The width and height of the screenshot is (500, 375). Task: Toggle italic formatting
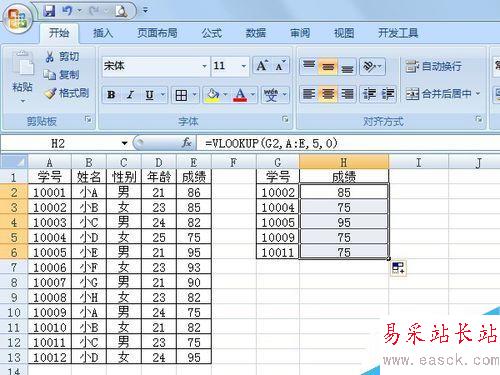pyautogui.click(x=130, y=95)
